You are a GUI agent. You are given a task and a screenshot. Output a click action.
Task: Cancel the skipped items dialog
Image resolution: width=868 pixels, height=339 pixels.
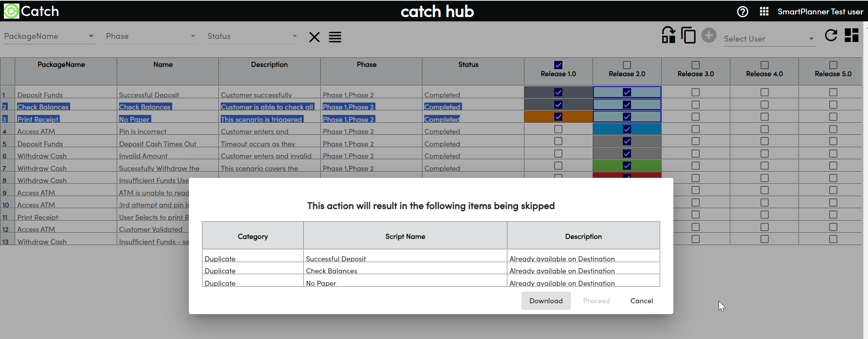641,301
